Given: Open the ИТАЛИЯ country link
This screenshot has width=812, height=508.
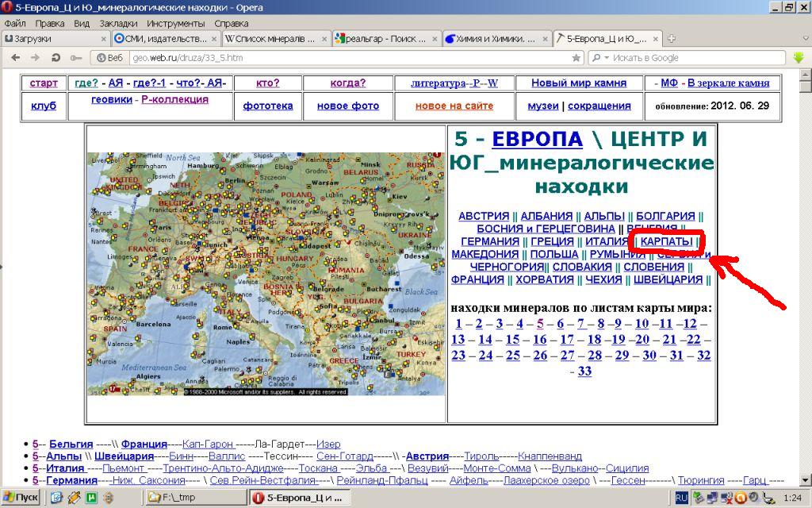Looking at the screenshot, I should pos(607,241).
